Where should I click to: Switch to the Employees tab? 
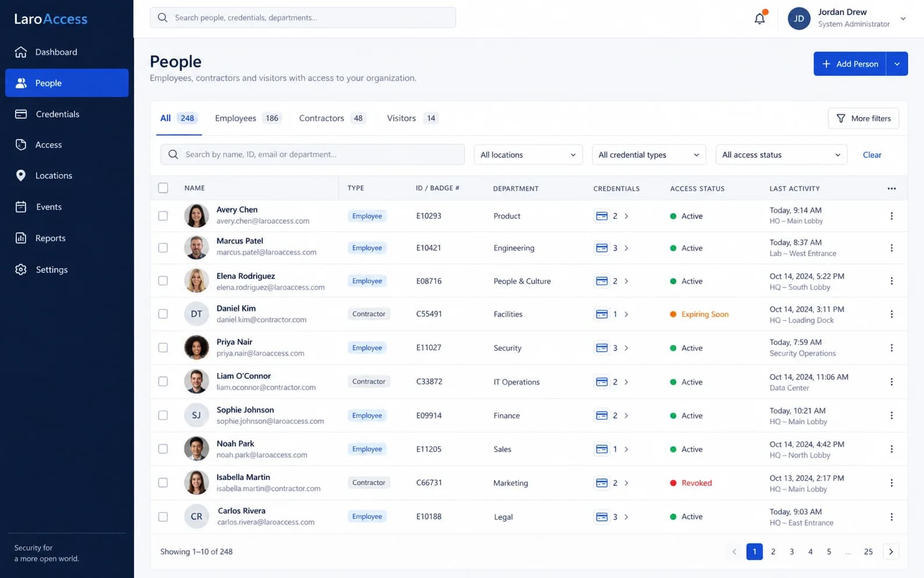248,118
